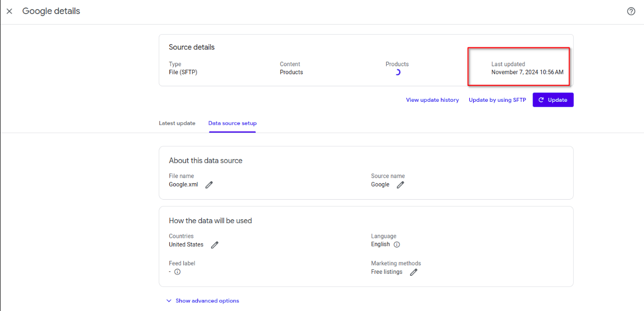This screenshot has width=644, height=311.
Task: Choose Update by using SFTP
Action: (497, 100)
